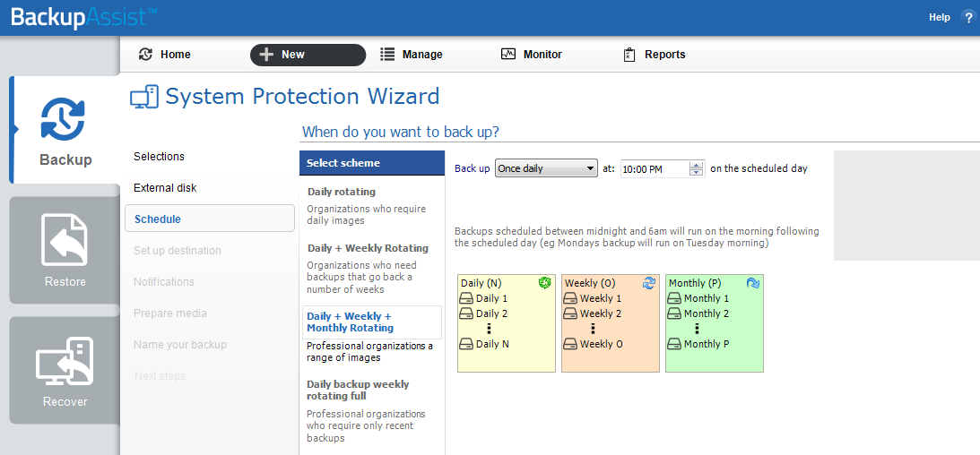Image resolution: width=980 pixels, height=455 pixels.
Task: Click the disk icon beside Daily N
Action: [x=467, y=343]
